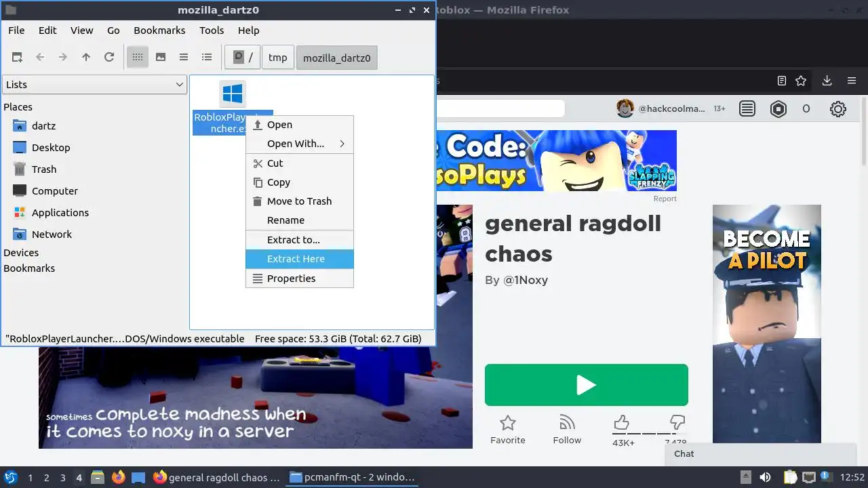The image size is (868, 488).
Task: Open the Firefox hamburger menu
Action: pyautogui.click(x=852, y=81)
